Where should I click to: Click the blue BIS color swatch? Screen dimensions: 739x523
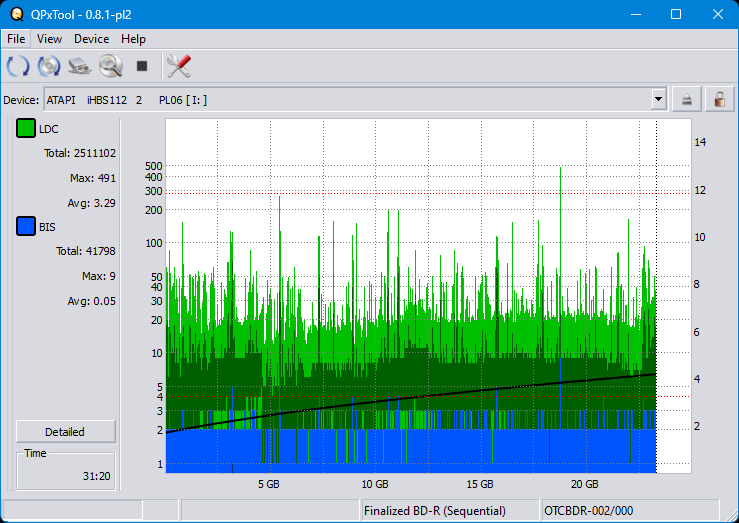(25, 226)
